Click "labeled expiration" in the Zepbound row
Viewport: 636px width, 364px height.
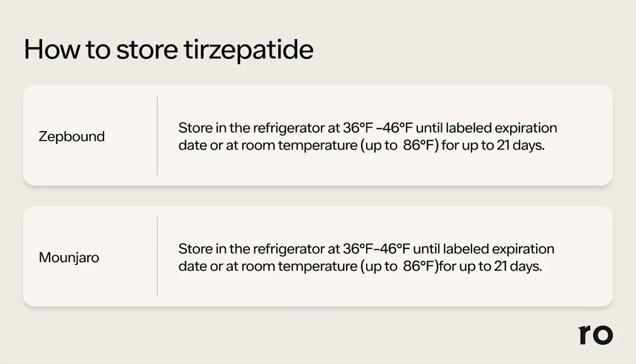[501, 128]
